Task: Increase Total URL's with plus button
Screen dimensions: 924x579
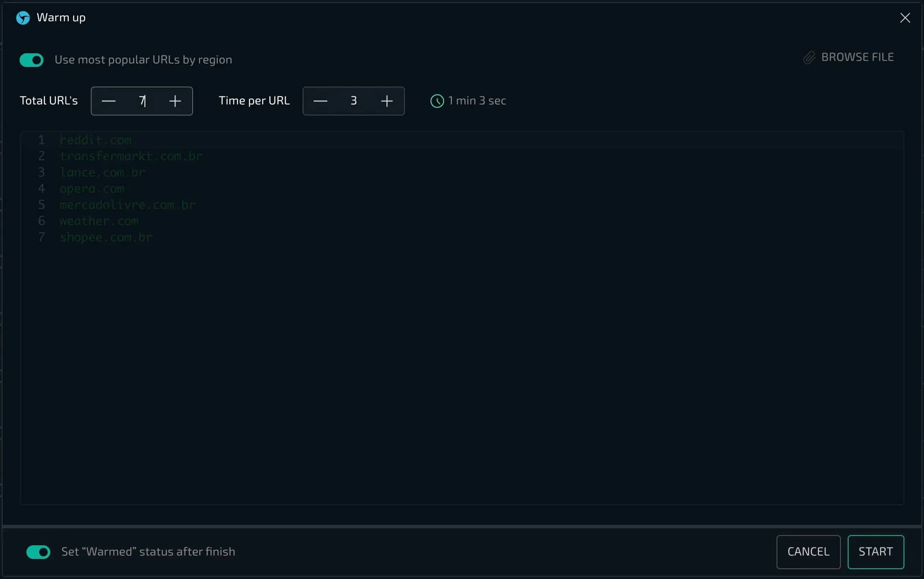Action: (x=175, y=101)
